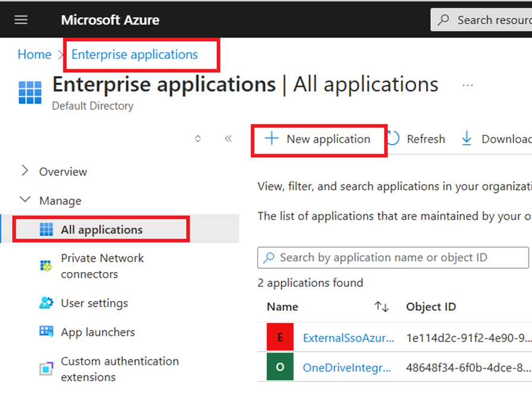This screenshot has width=532, height=397.
Task: Click Custom authentication extensions icon
Action: pos(46,369)
